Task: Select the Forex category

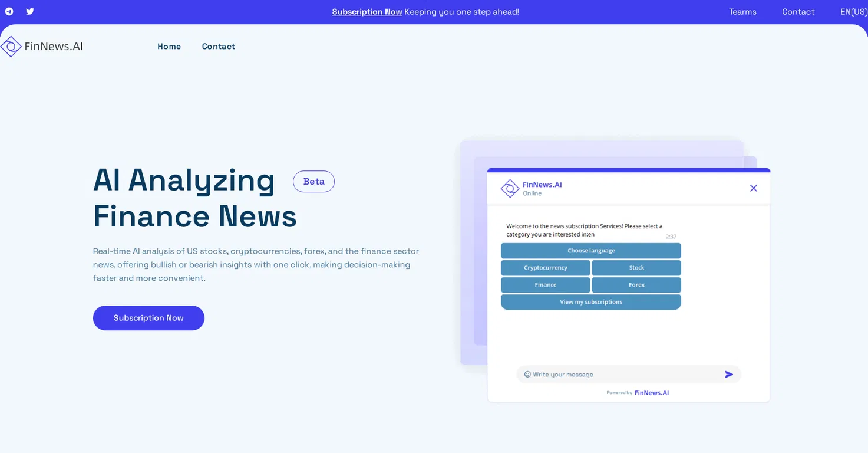Action: tap(636, 285)
